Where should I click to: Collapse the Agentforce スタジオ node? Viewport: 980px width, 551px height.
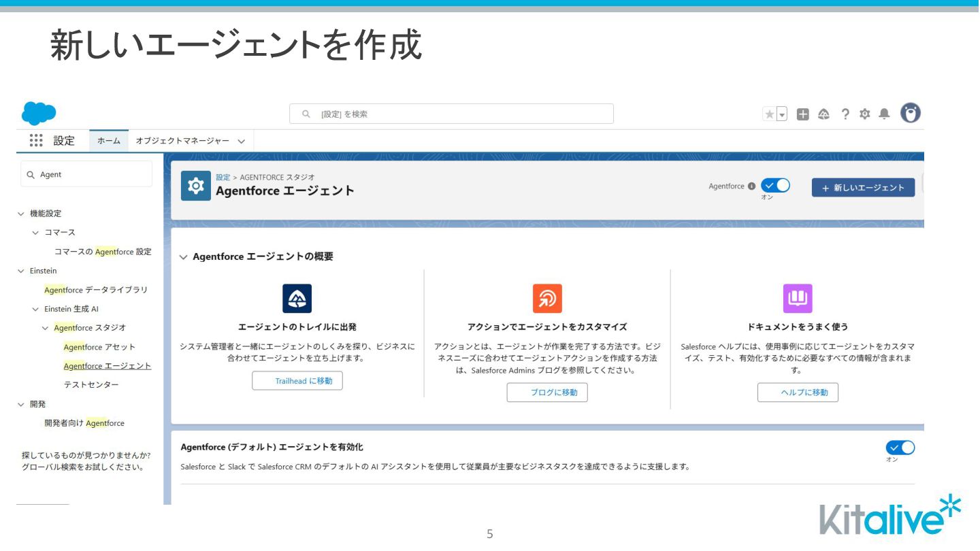[x=46, y=328]
